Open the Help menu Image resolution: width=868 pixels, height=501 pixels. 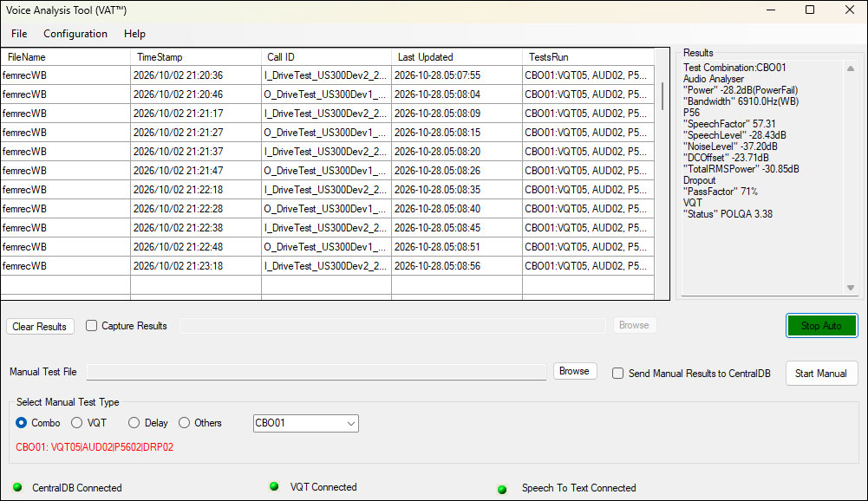click(134, 34)
